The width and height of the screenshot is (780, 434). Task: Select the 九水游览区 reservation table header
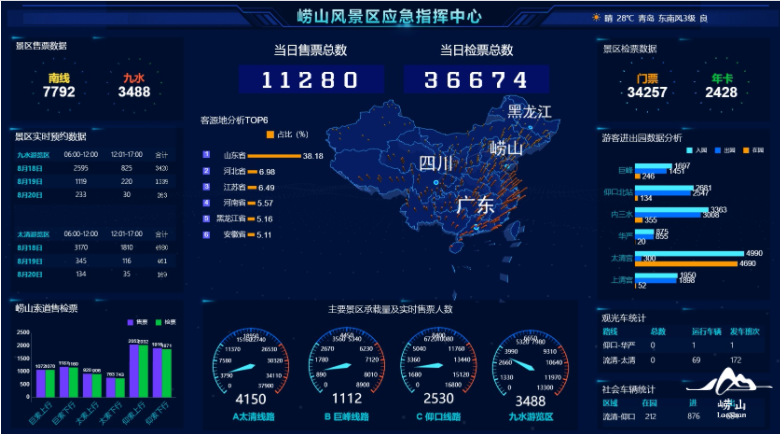coord(33,155)
